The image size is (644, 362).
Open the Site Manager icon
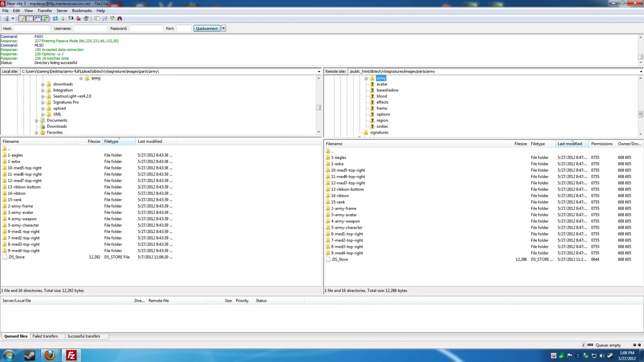click(x=6, y=18)
